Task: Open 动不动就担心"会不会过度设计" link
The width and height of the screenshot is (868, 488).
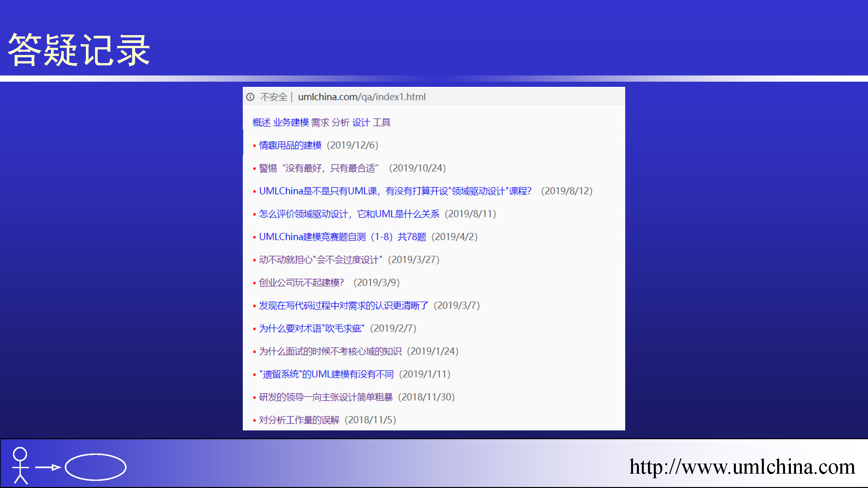Action: pyautogui.click(x=321, y=260)
